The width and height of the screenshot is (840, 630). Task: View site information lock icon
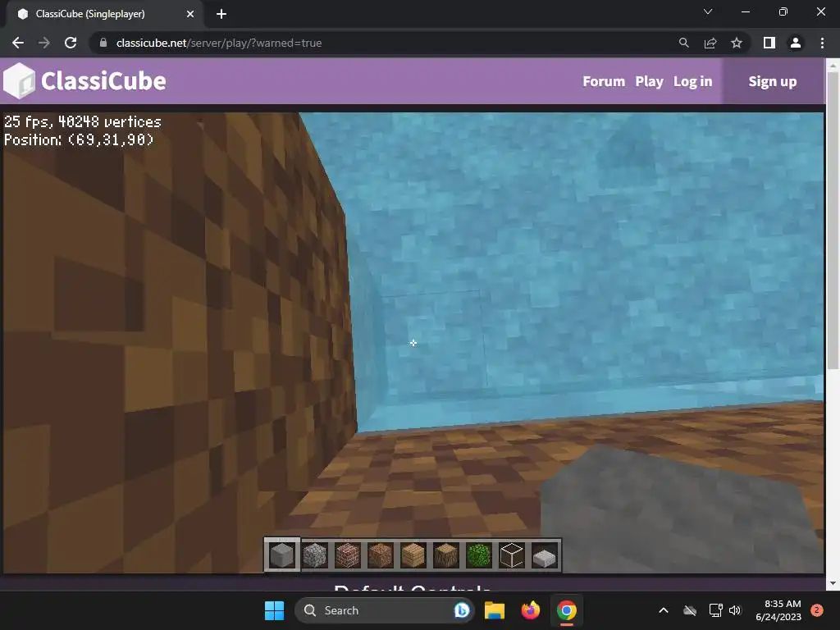103,43
